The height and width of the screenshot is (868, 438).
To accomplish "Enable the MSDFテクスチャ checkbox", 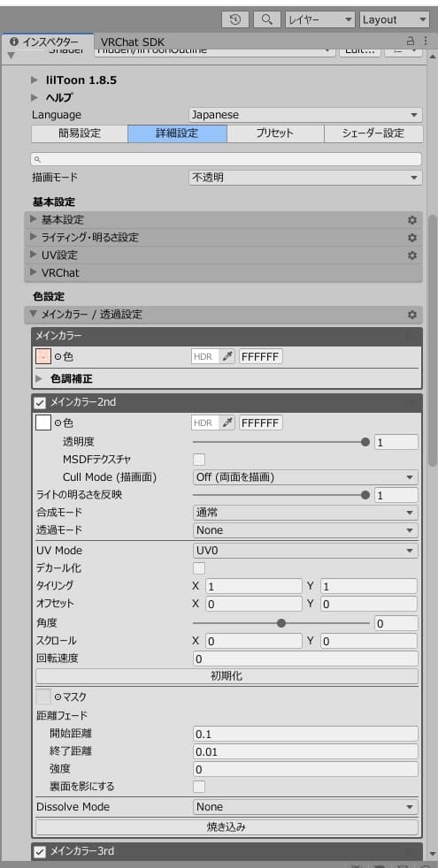I will point(199,459).
